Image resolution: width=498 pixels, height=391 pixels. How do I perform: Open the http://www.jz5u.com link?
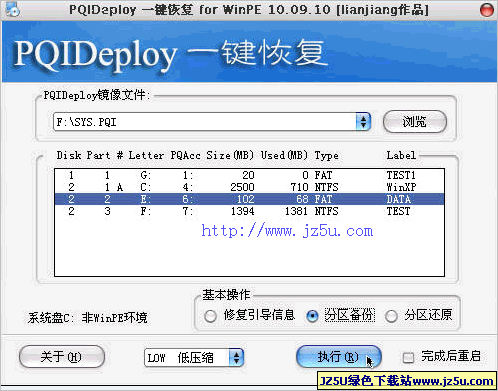[287, 231]
